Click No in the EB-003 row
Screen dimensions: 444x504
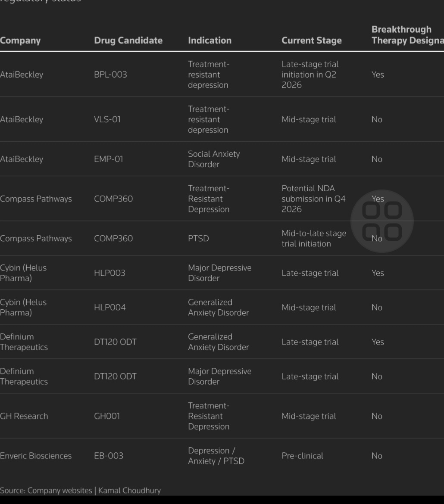(377, 456)
